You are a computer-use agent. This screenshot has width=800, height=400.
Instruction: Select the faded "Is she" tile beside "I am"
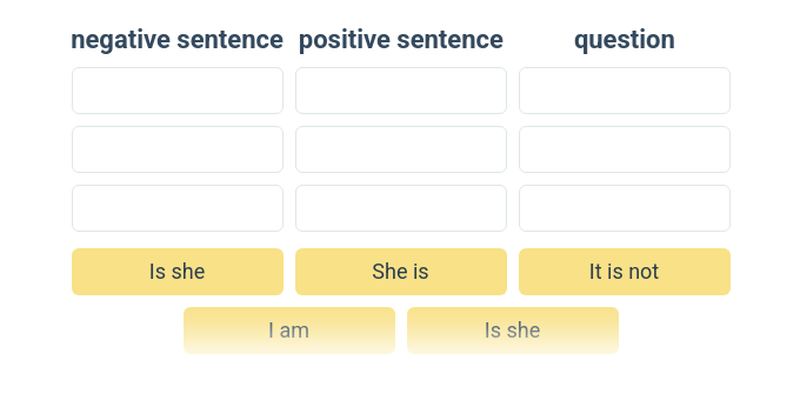(x=512, y=330)
